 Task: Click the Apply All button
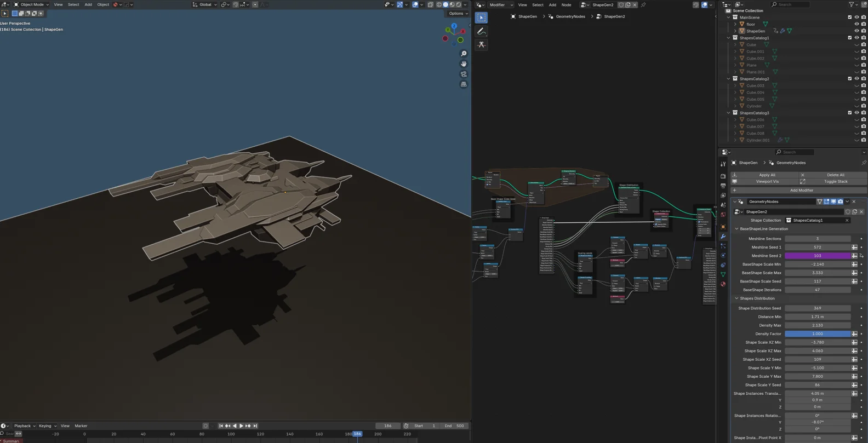(x=767, y=175)
